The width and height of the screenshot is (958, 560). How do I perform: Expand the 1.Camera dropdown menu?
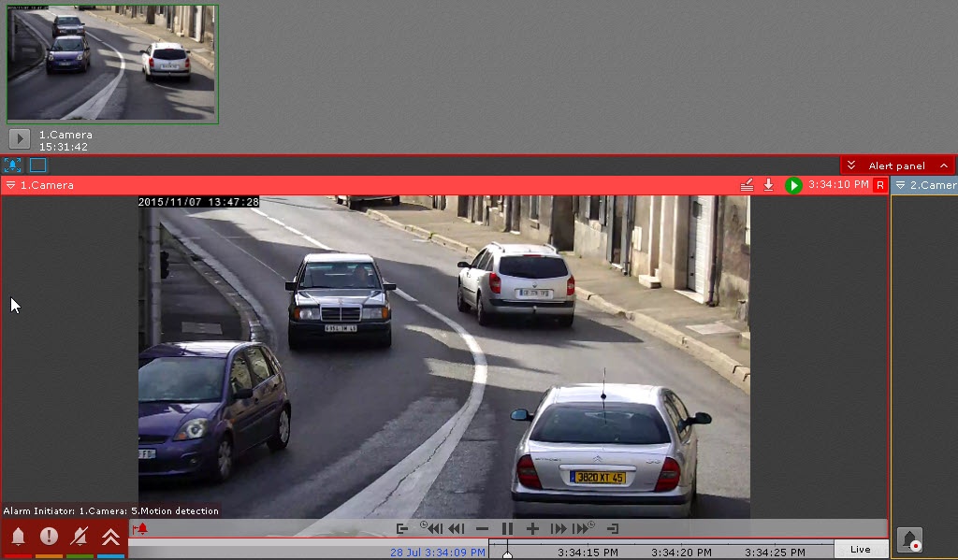click(x=10, y=185)
